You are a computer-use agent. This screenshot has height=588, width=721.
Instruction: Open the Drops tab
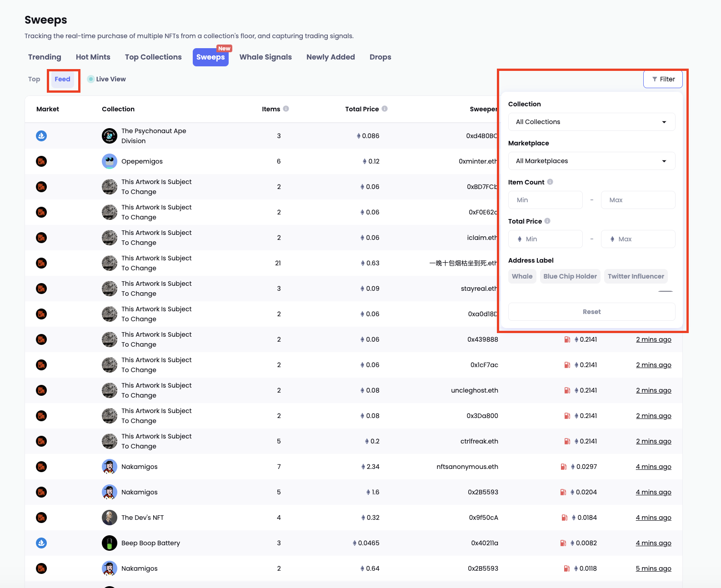click(x=381, y=57)
